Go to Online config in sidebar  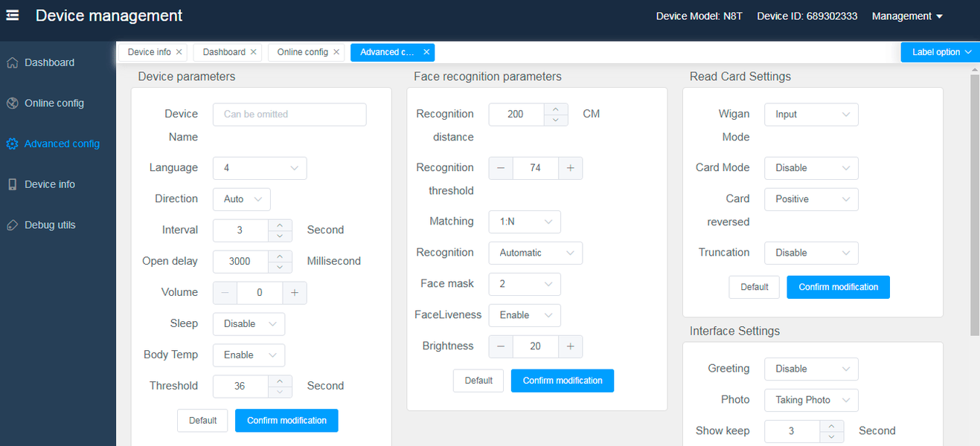coord(54,103)
